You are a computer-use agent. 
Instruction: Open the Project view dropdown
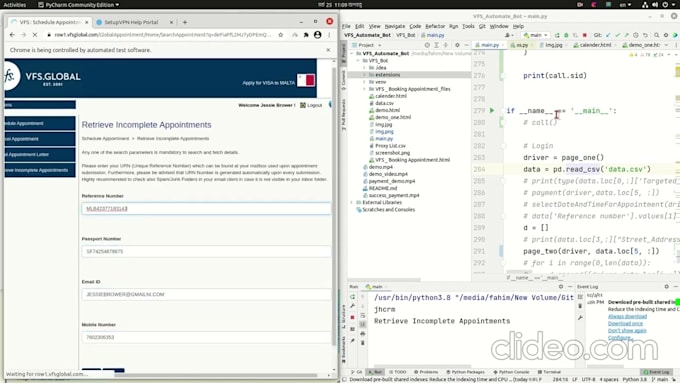click(367, 45)
